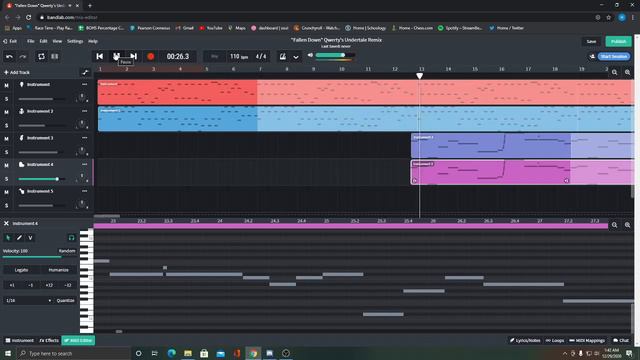Viewport: 640px width, 360px height.
Task: Mute the Instrument 2 track
Action: 6,112
